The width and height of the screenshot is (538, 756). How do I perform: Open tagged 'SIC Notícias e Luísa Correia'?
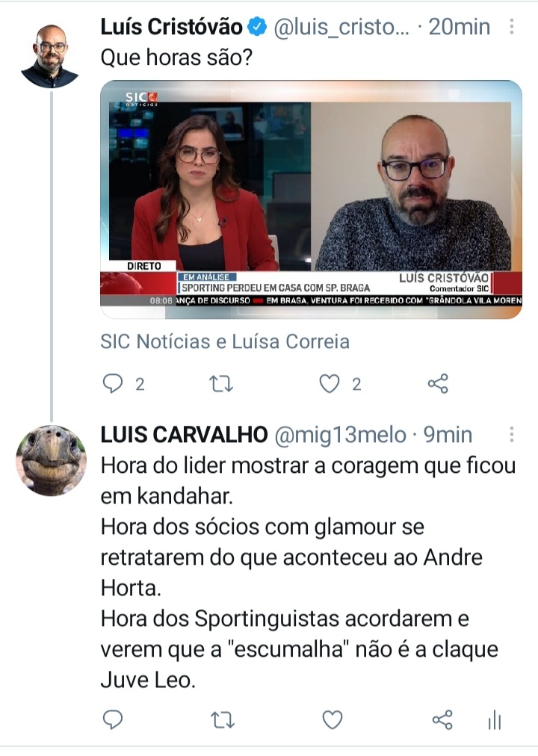(x=225, y=342)
